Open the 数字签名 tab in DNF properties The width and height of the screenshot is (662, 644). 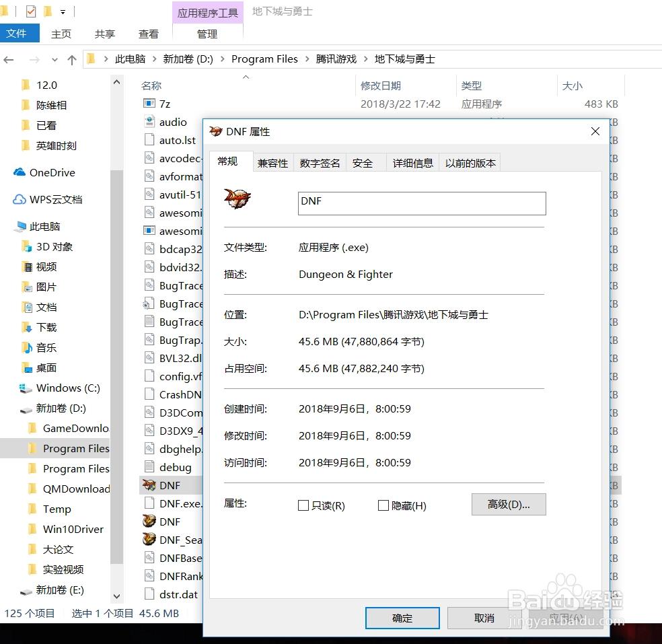coord(320,163)
